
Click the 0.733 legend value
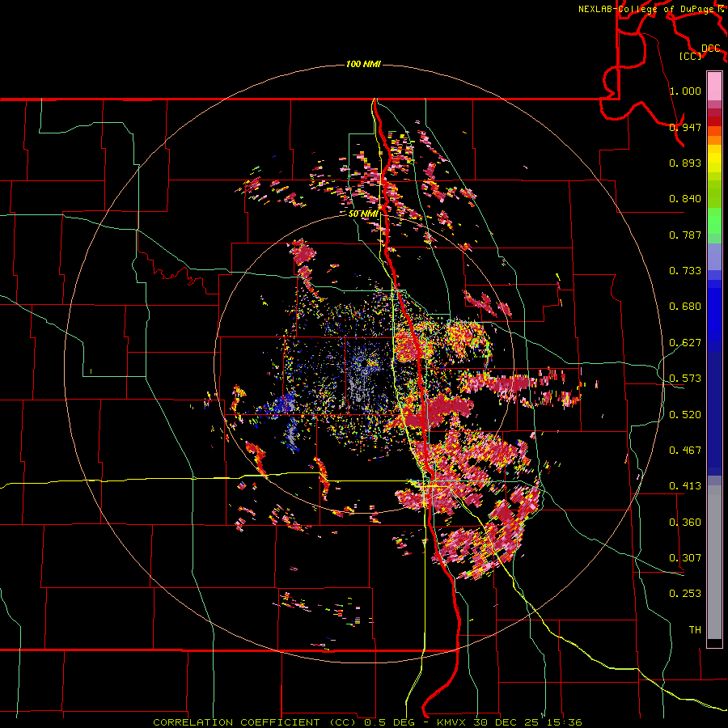point(685,271)
